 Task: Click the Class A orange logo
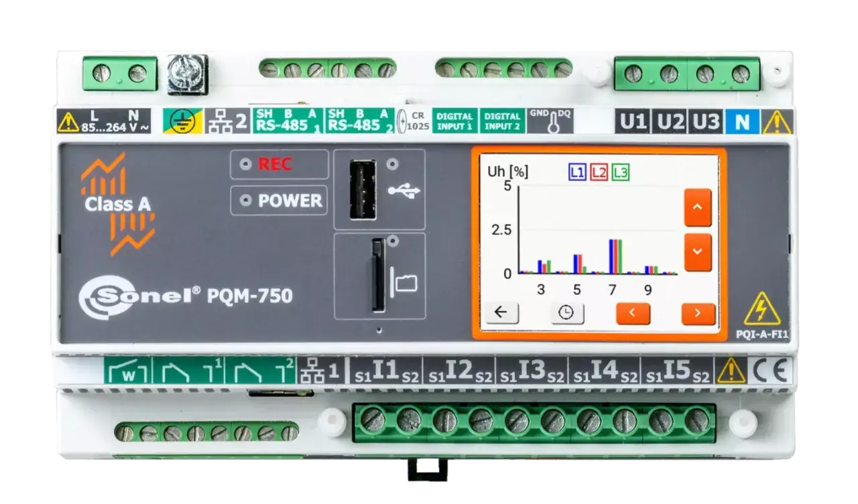(x=118, y=204)
